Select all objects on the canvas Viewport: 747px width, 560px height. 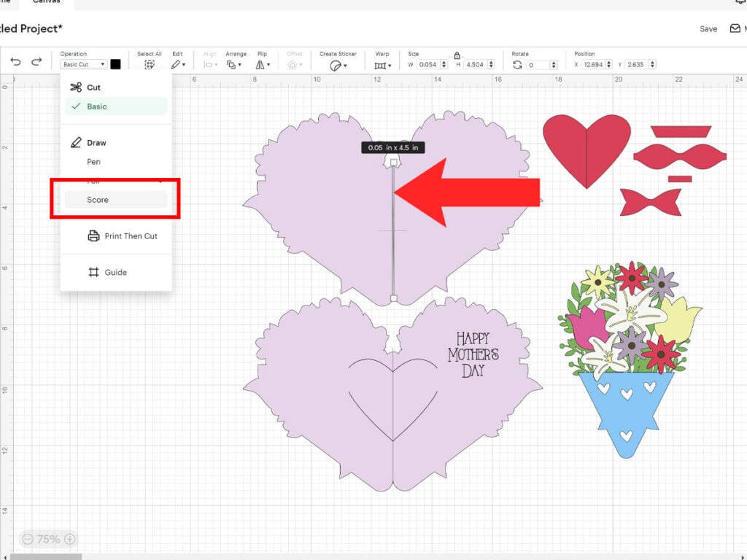[149, 64]
